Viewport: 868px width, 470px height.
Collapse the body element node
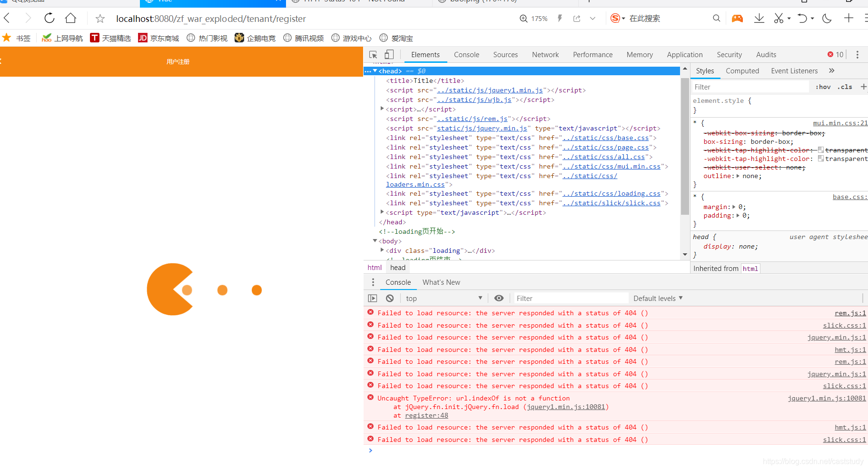click(x=375, y=241)
